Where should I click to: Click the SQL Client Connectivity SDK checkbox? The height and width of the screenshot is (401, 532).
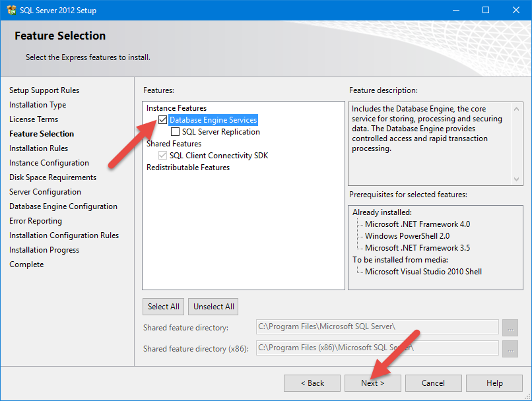163,156
